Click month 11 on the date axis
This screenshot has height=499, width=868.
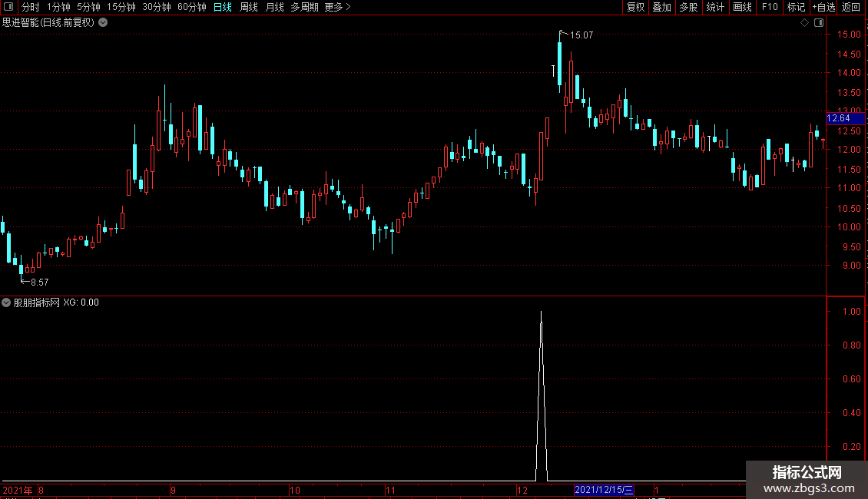pyautogui.click(x=391, y=490)
